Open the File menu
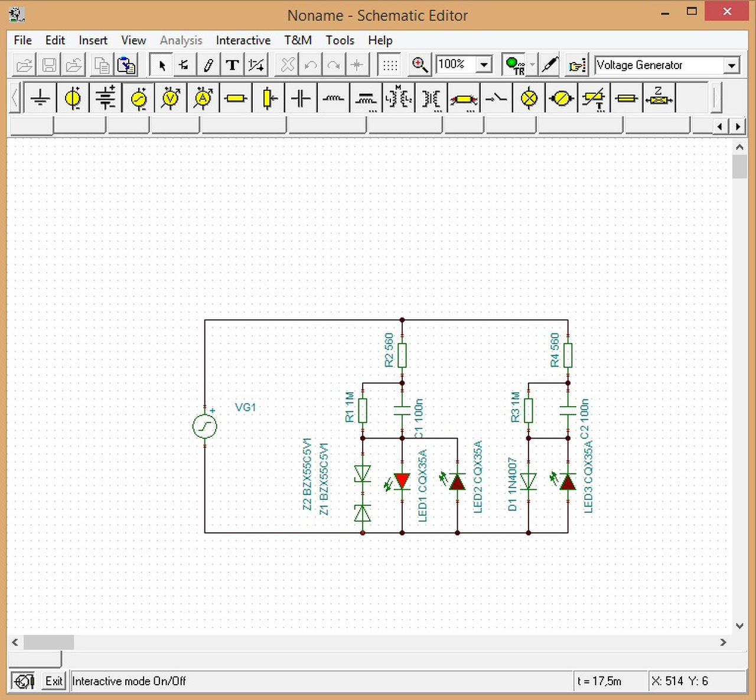This screenshot has height=700, width=756. 23,40
